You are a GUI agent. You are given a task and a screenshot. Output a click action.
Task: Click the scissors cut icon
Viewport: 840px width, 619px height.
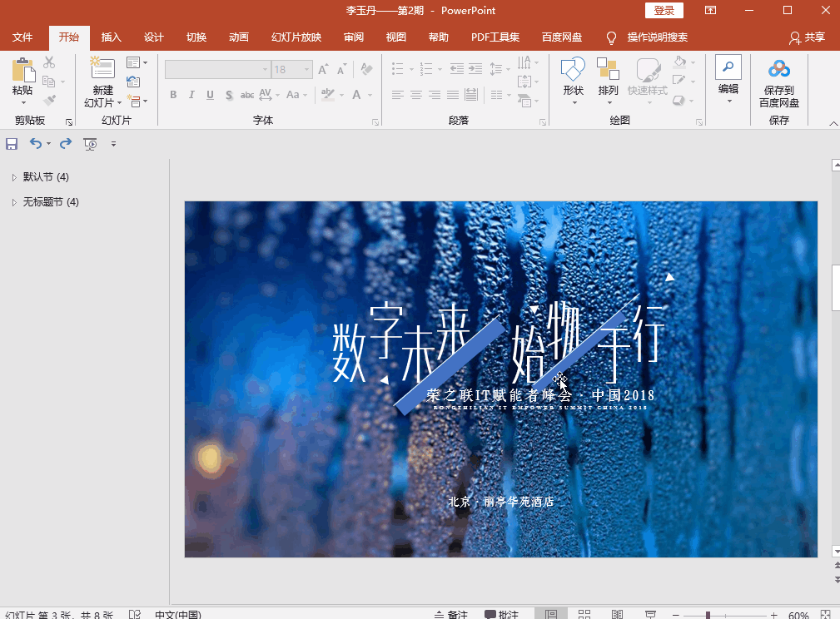click(49, 62)
